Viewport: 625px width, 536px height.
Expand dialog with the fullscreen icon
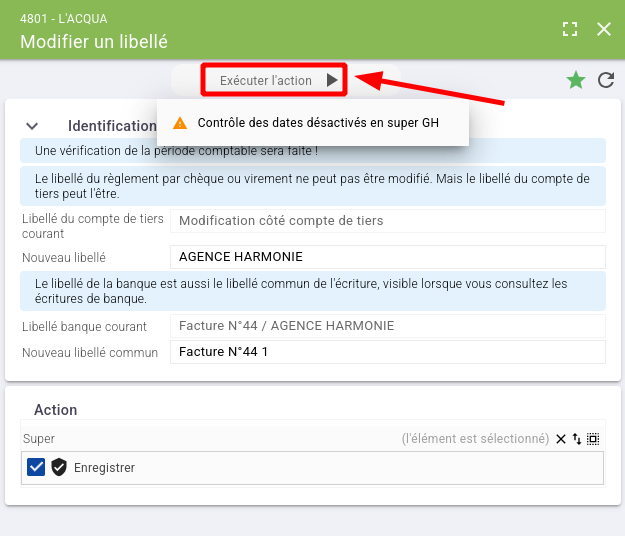(570, 29)
